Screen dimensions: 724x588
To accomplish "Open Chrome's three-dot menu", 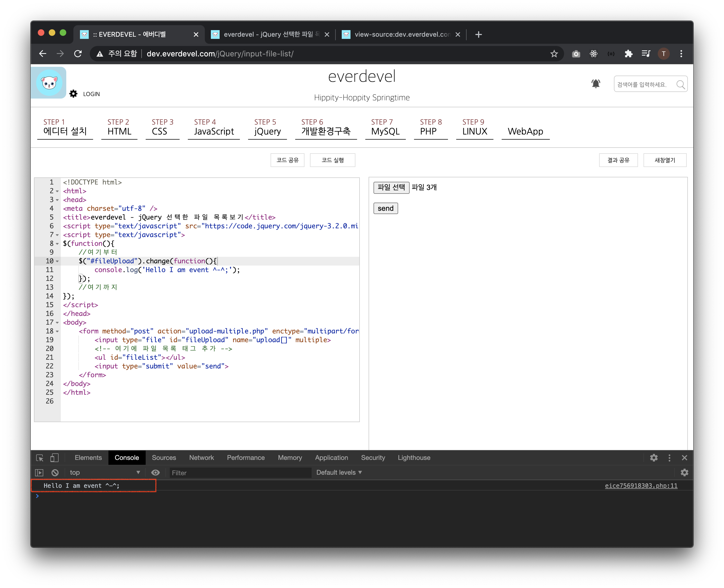I will [x=681, y=53].
